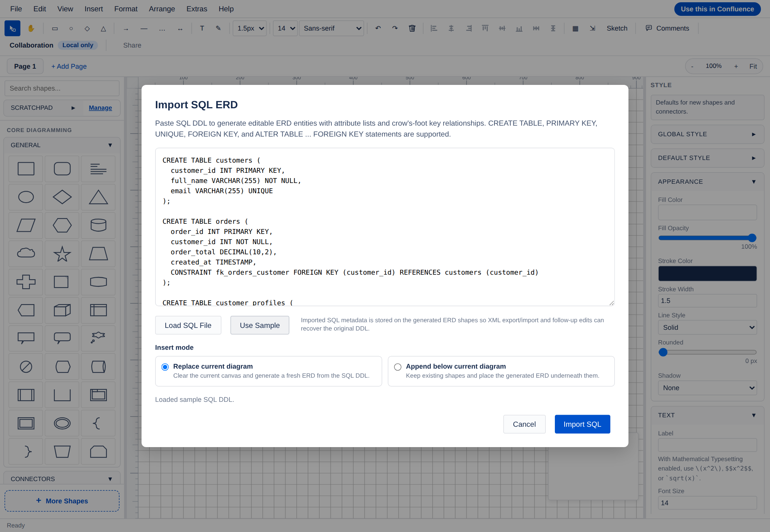Choose the bidirectional arrow connector tool
The image size is (770, 532).
180,28
